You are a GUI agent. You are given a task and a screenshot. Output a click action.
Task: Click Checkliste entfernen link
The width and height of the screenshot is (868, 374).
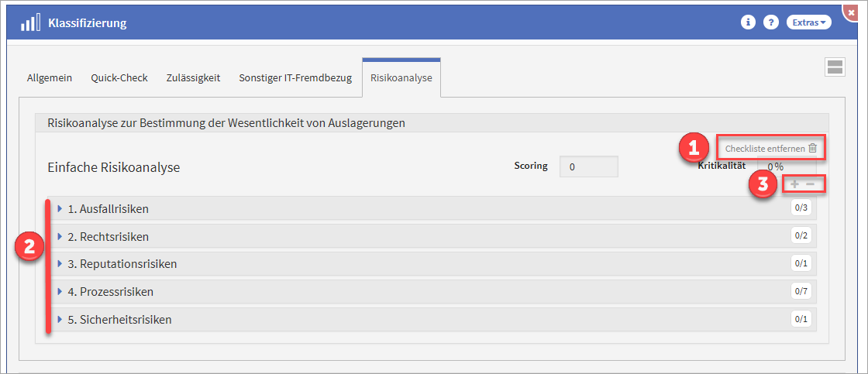point(765,148)
